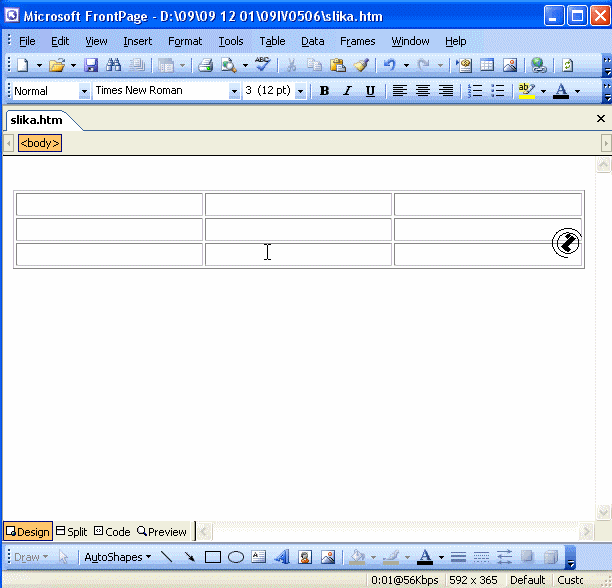Viewport: 612px width, 588px height.
Task: Switch to the Code view tab
Action: pos(112,532)
